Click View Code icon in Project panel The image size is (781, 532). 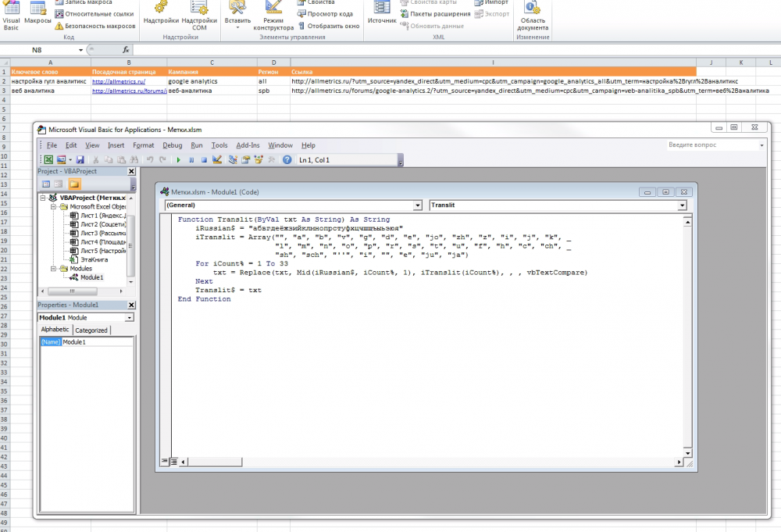[x=46, y=184]
